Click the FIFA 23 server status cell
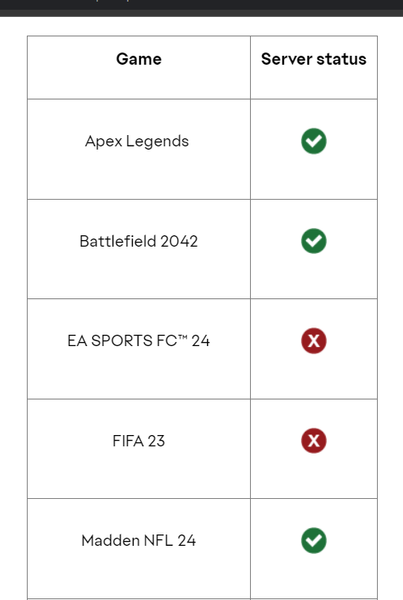Screen dimensions: 403x600 (x=314, y=449)
